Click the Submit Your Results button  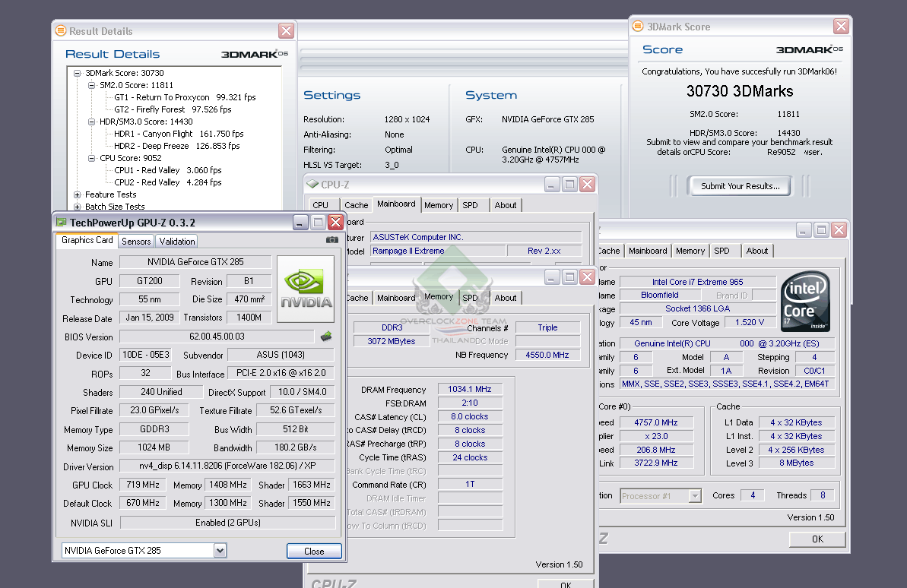pos(741,186)
